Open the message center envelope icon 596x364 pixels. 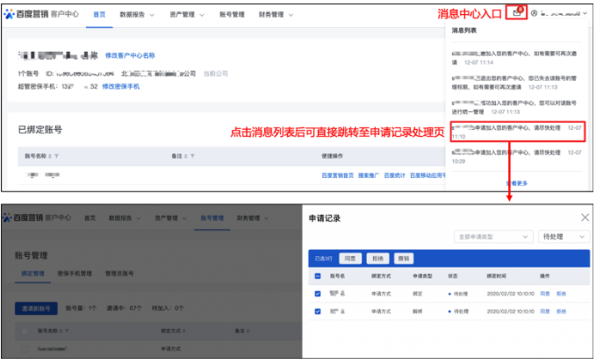coord(516,13)
